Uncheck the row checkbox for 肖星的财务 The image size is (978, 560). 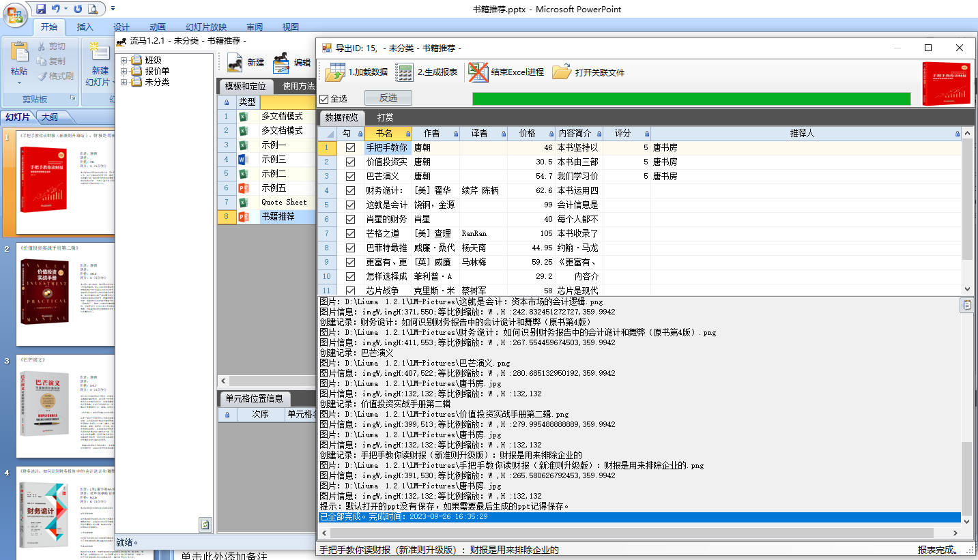click(350, 219)
